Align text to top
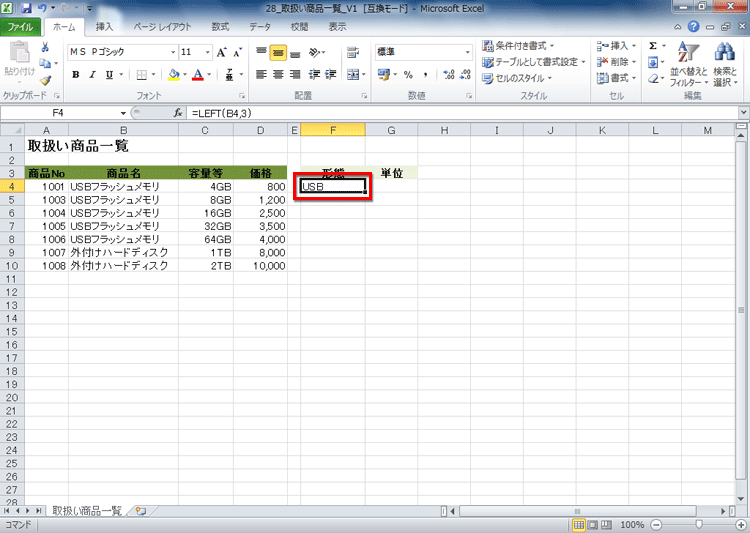This screenshot has height=533, width=750. point(261,52)
